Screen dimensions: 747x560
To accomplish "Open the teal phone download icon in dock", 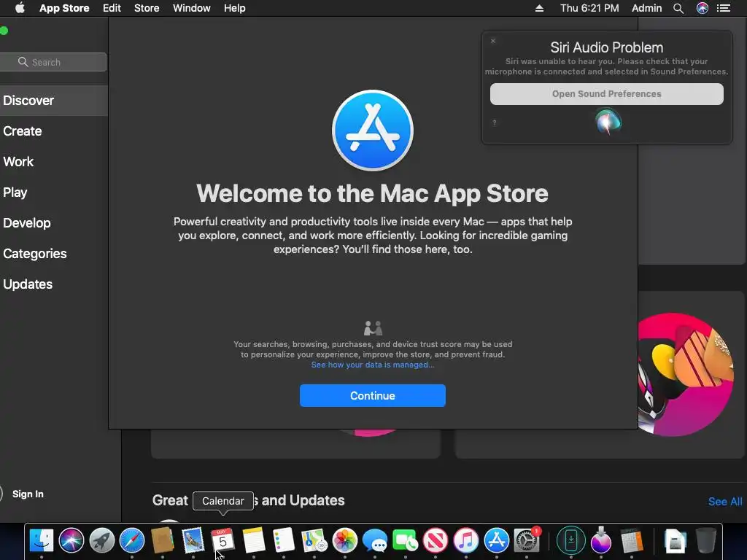I will [570, 540].
